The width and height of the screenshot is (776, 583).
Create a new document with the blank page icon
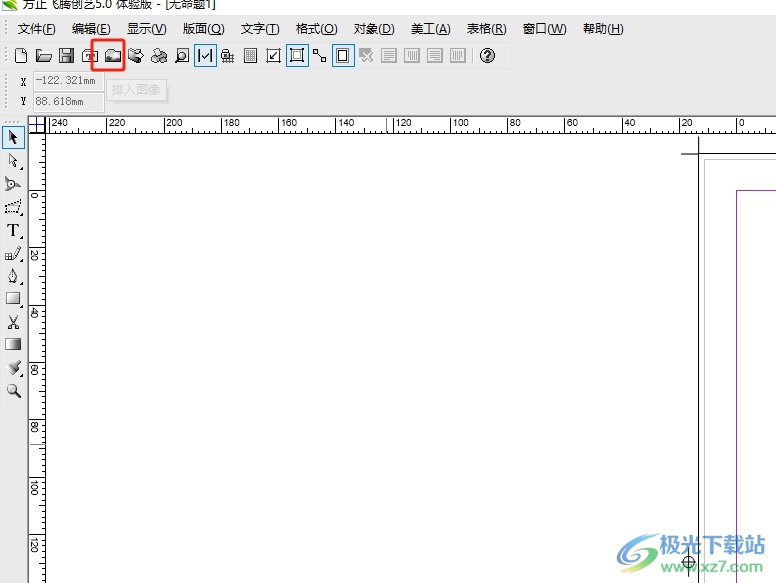point(21,56)
